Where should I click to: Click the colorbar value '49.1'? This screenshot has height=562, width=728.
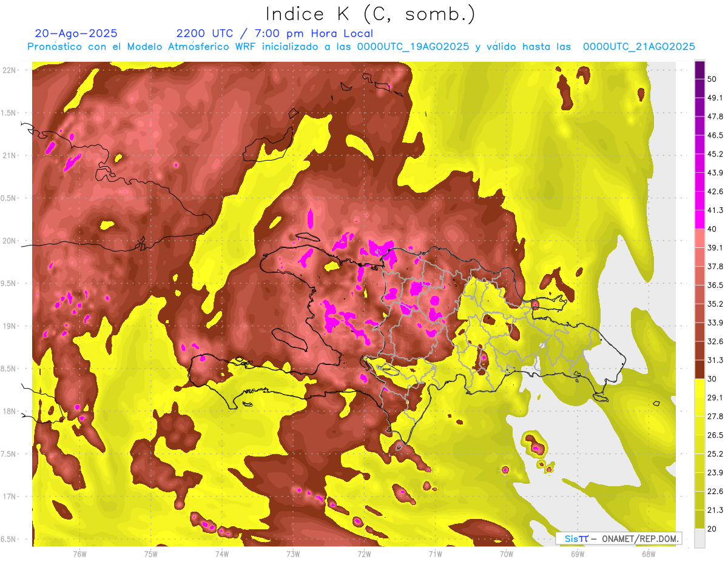(715, 98)
